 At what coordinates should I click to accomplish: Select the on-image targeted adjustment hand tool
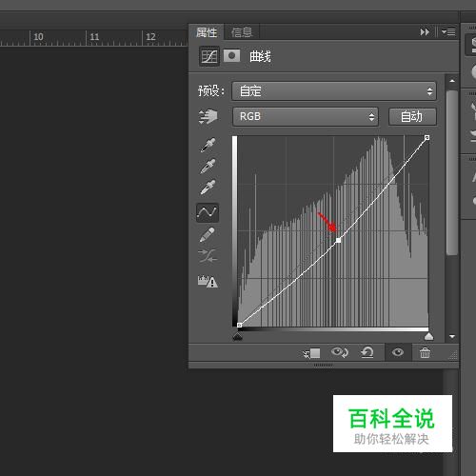[x=208, y=116]
